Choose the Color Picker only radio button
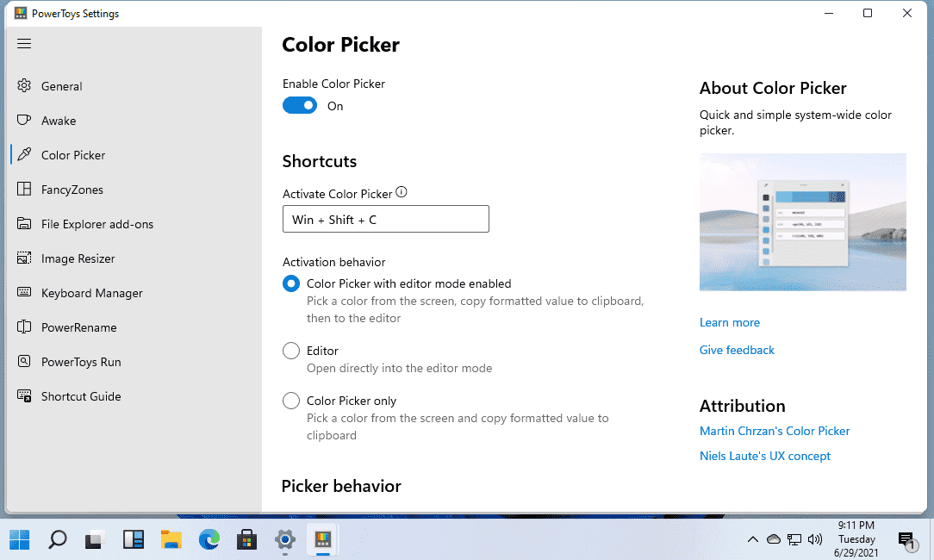The height and width of the screenshot is (560, 934). 291,401
